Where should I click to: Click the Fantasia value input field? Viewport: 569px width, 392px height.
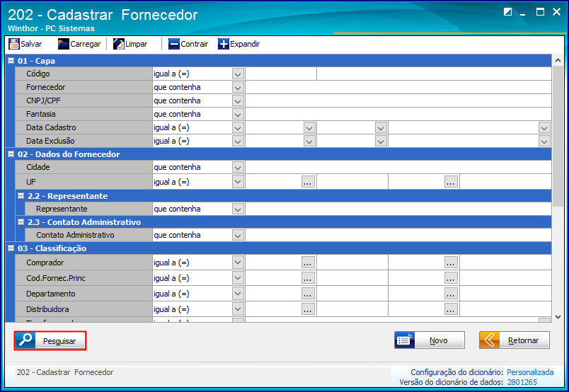398,115
